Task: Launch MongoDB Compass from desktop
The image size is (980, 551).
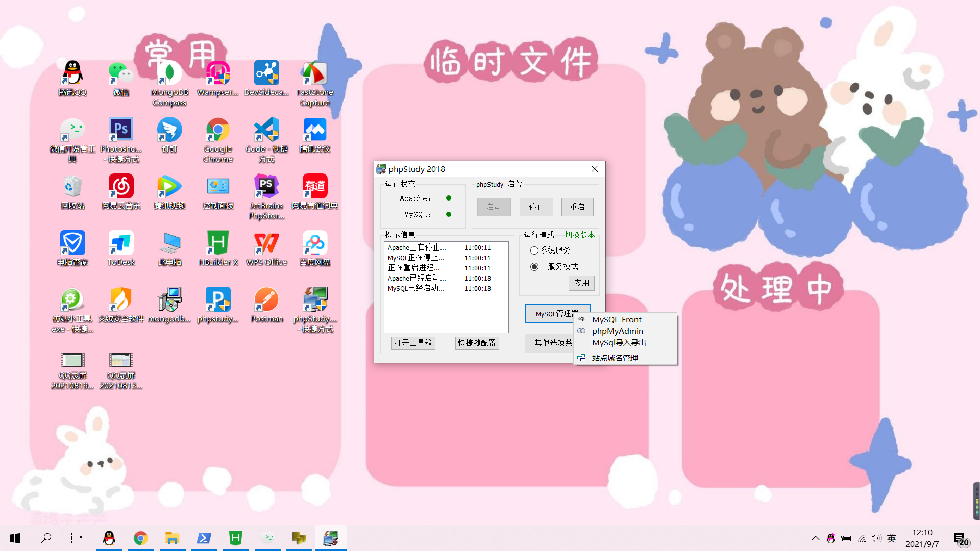Action: click(169, 84)
